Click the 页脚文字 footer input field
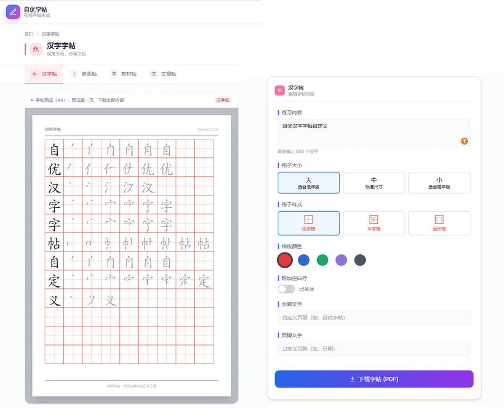504x420 pixels. point(374,348)
